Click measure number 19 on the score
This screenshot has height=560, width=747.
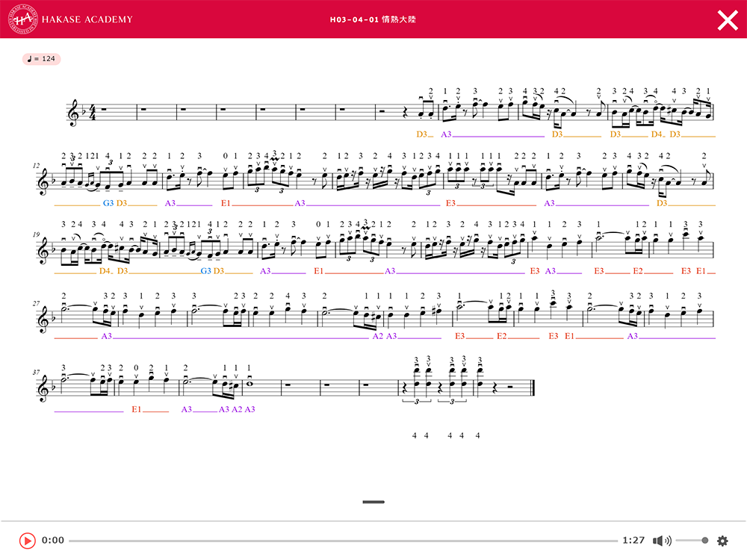(x=36, y=234)
